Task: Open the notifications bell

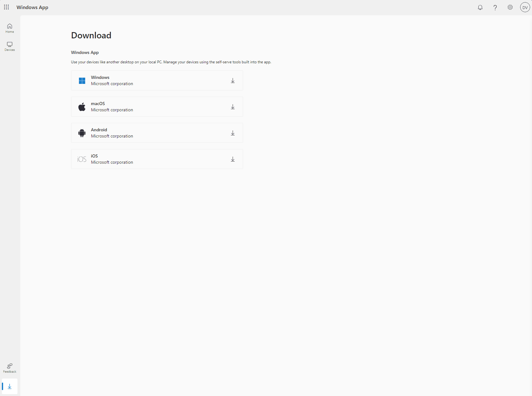Action: pyautogui.click(x=480, y=7)
